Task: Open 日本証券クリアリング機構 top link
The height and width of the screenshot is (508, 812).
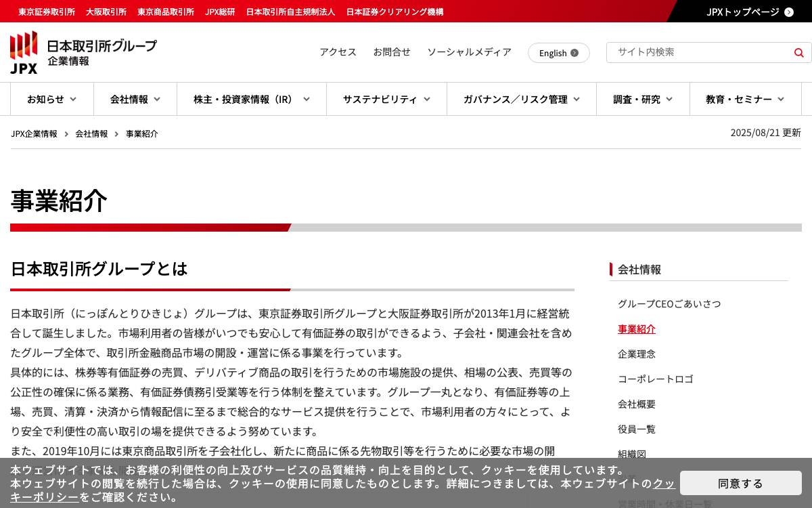Action: pos(394,12)
